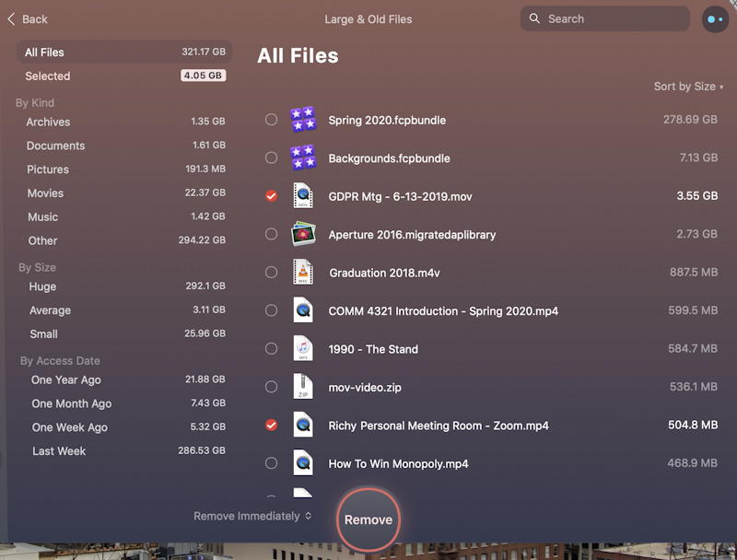Select the Graduation 2018.m4v checkbox
The width and height of the screenshot is (737, 560).
[271, 272]
